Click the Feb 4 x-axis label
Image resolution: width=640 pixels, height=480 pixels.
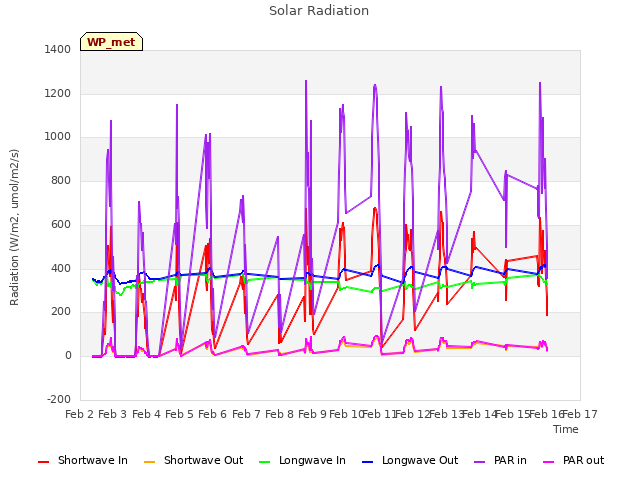click(147, 415)
